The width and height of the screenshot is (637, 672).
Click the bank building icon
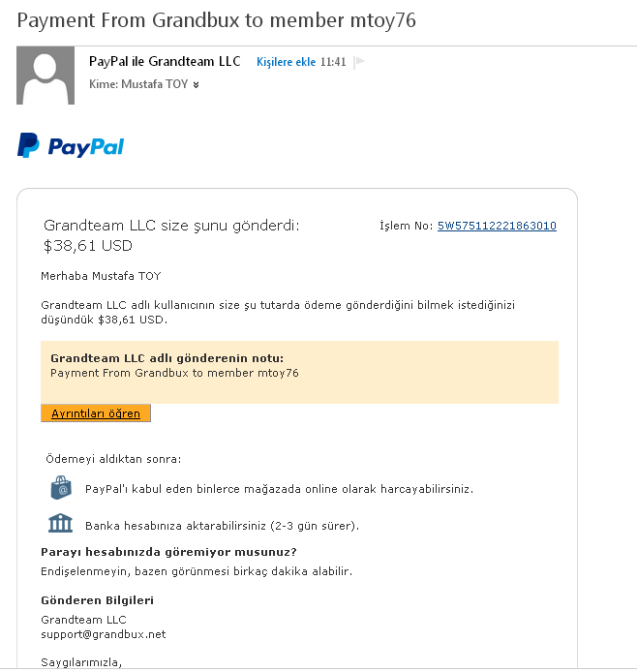pyautogui.click(x=60, y=523)
